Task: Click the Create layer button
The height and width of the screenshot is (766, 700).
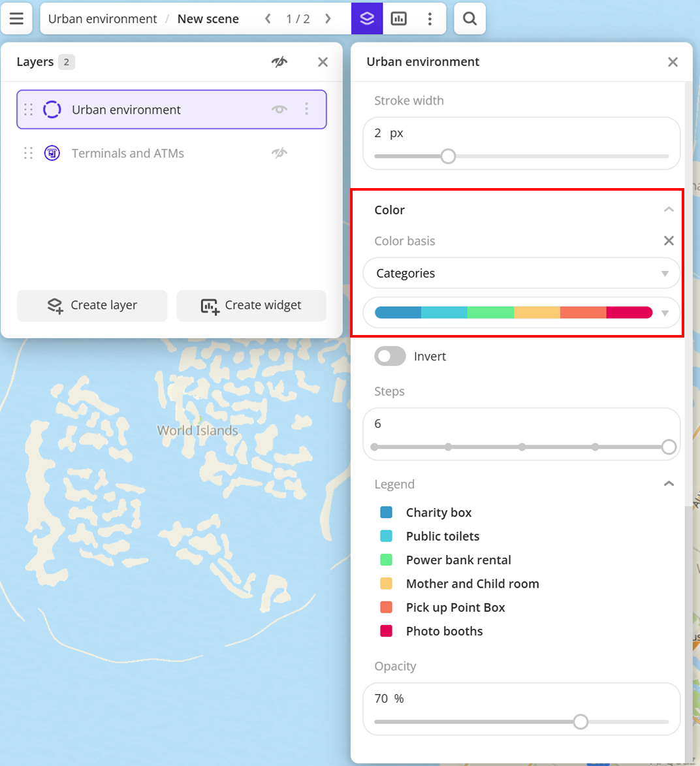Action: 92,306
